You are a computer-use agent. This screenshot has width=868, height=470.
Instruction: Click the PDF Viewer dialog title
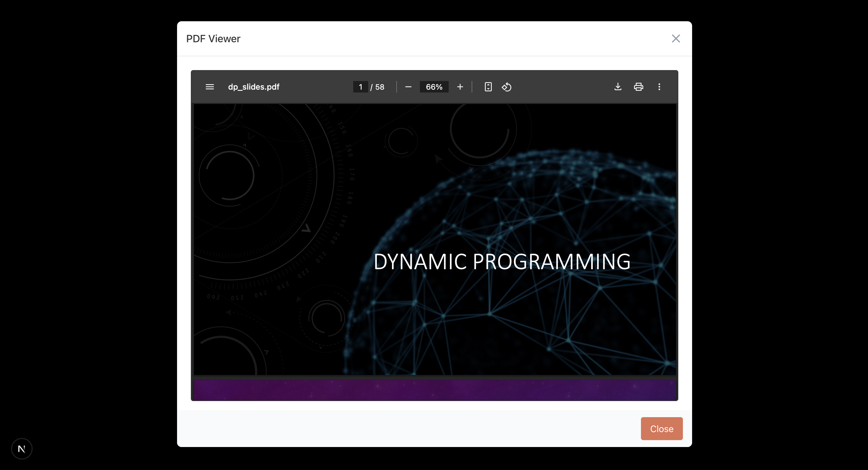pyautogui.click(x=213, y=39)
